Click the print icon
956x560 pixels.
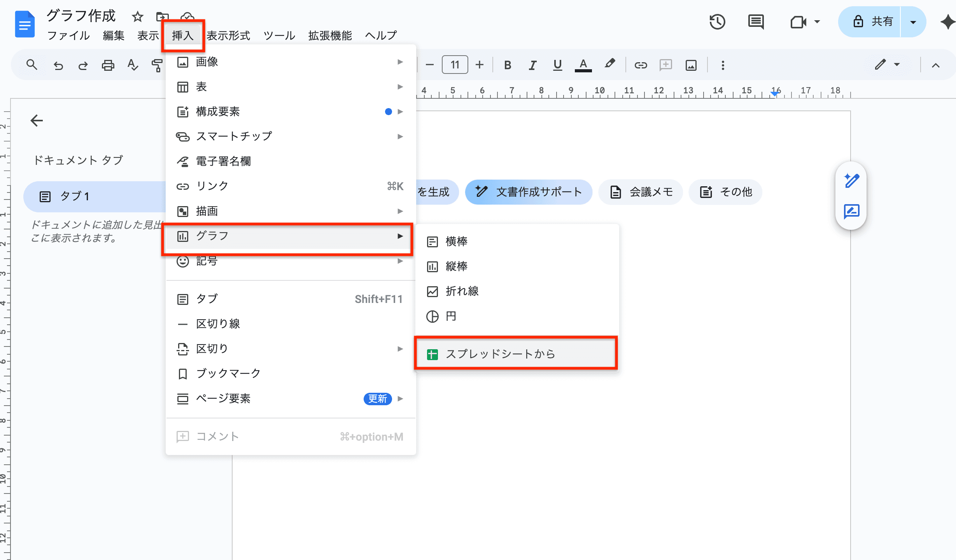pyautogui.click(x=108, y=65)
